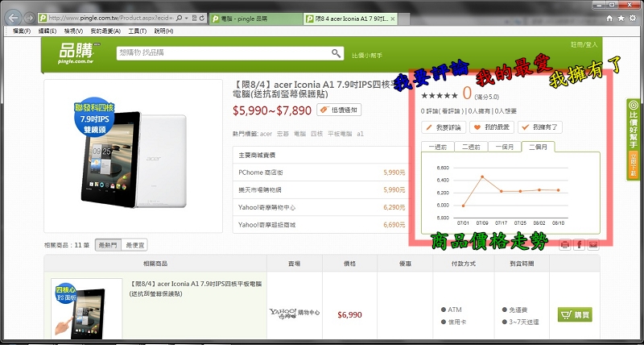Click the PChome 商店街 price row
The width and height of the screenshot is (644, 345).
tap(321, 172)
